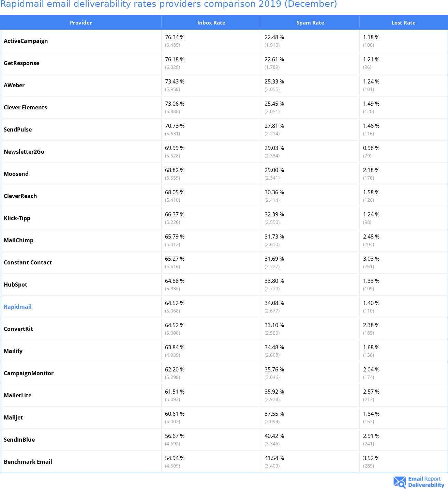
Task: Select the Benchmark Email row label
Action: click(x=28, y=462)
